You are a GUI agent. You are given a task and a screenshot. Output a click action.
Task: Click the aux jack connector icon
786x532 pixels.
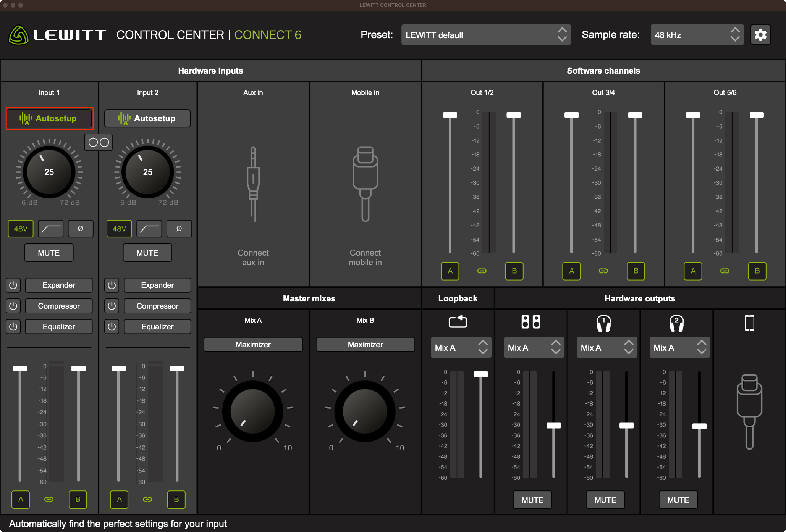(x=253, y=184)
